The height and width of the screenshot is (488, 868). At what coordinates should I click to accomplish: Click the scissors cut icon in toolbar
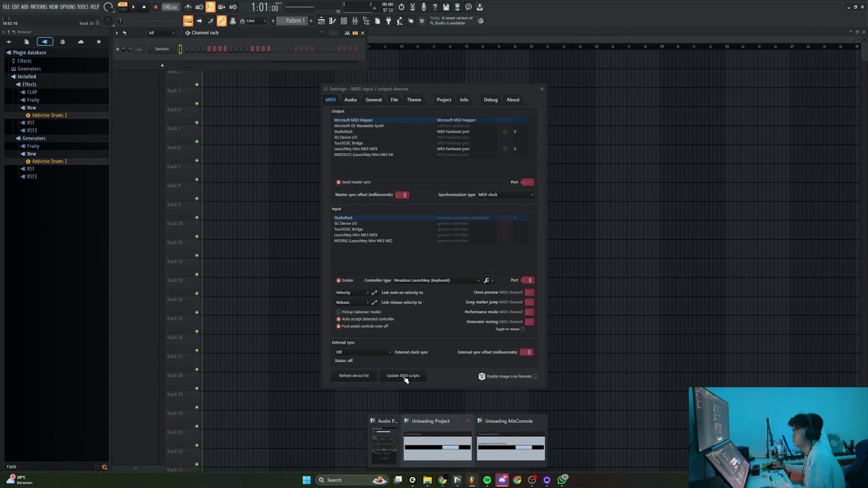pos(412,7)
